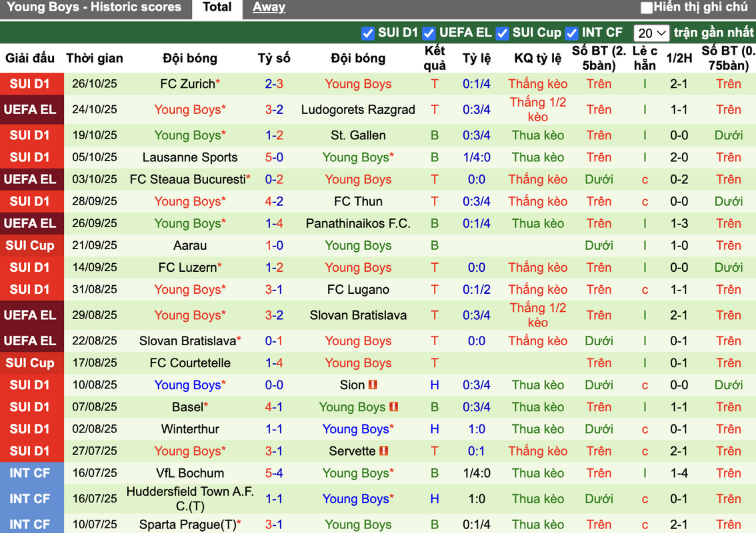This screenshot has height=533, width=756.
Task: Click the KQ tỷ lệ column header
Action: [537, 59]
